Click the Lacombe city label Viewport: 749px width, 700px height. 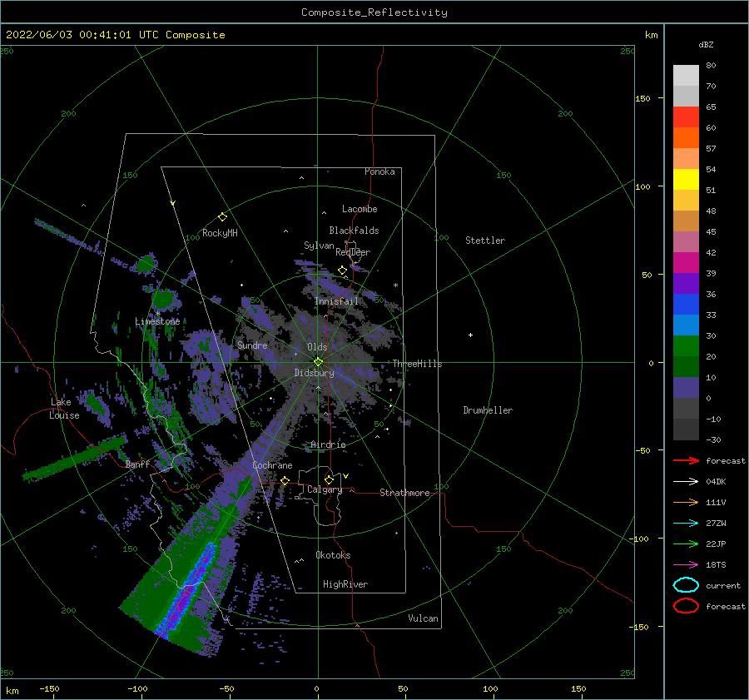click(x=360, y=209)
